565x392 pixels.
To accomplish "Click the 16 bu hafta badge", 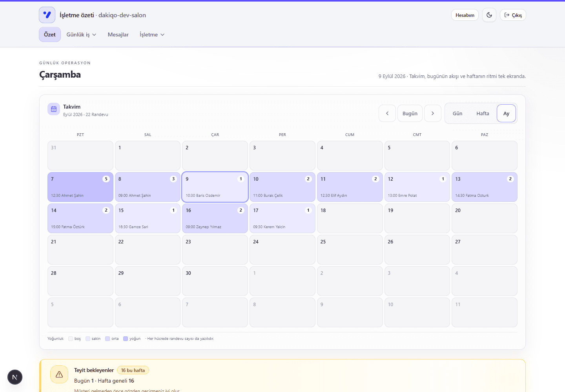I will pos(133,370).
